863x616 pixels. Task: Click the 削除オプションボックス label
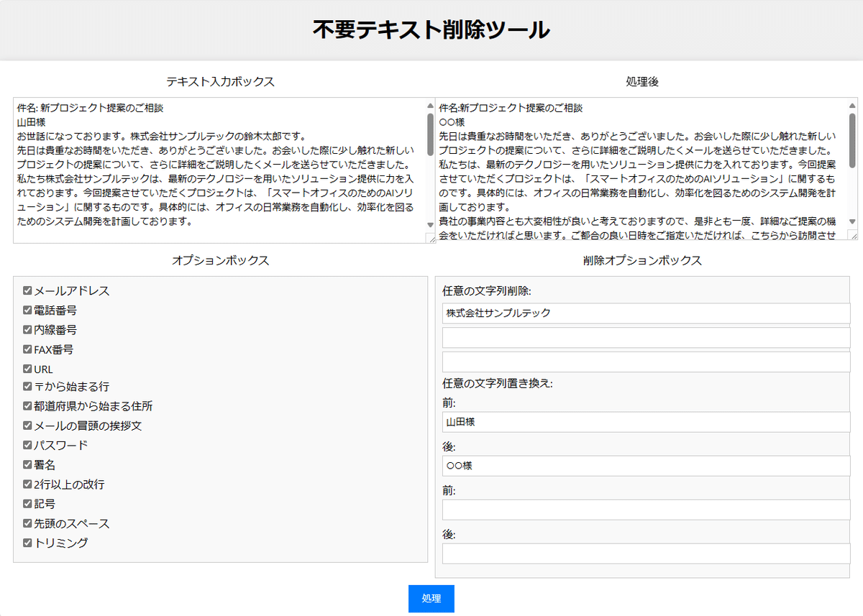click(x=642, y=260)
